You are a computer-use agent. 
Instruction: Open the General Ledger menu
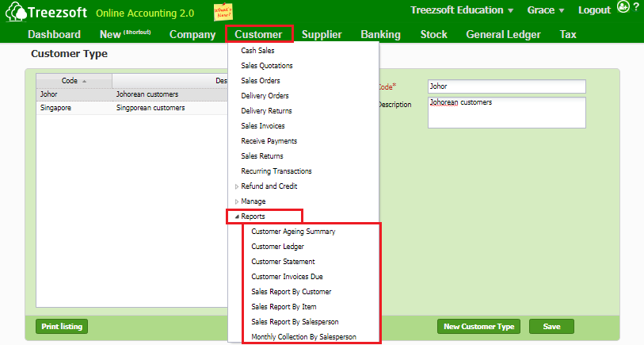point(503,35)
